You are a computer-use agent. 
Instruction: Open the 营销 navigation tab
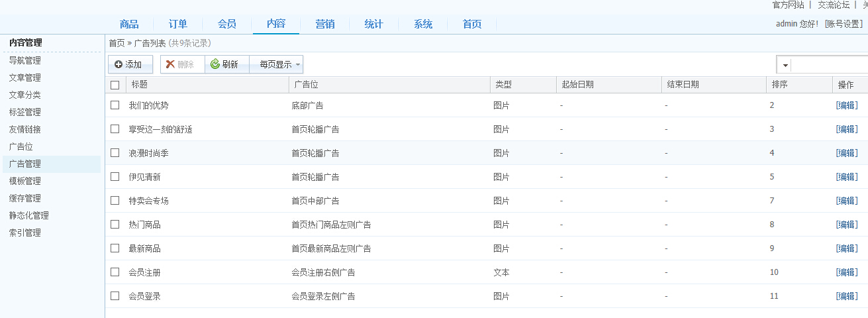325,25
